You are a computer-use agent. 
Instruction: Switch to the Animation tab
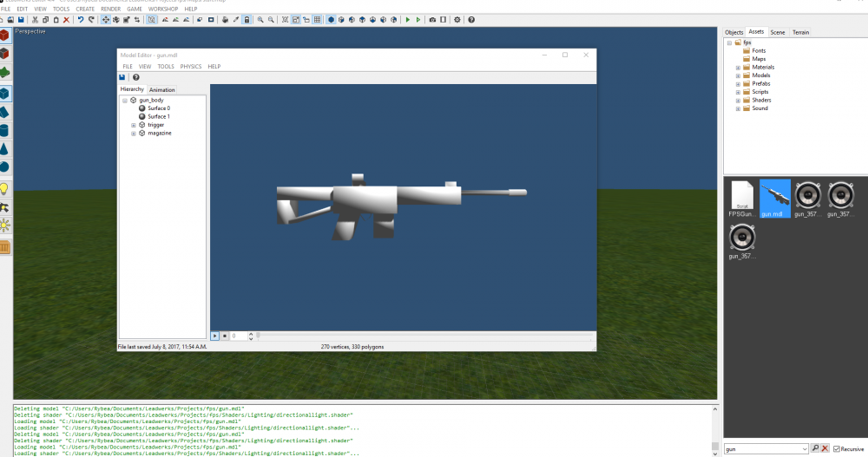coord(162,89)
